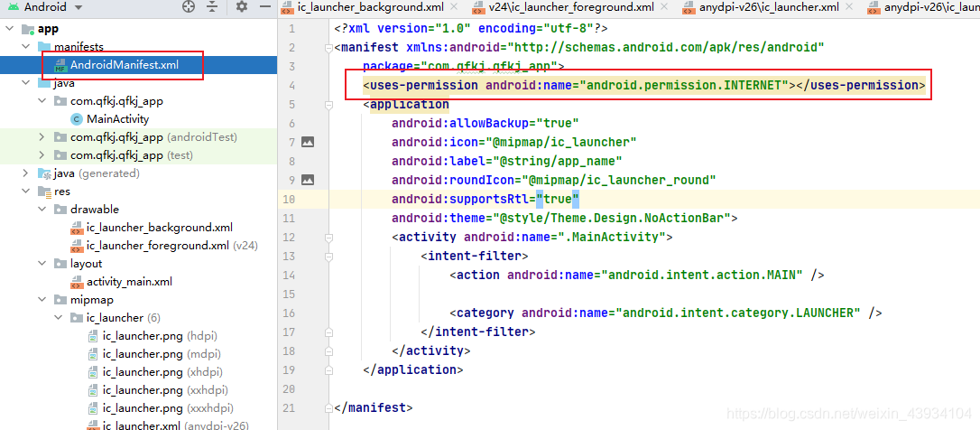This screenshot has height=430, width=980.
Task: Fold the manifest tag on line 2
Action: pos(329,48)
